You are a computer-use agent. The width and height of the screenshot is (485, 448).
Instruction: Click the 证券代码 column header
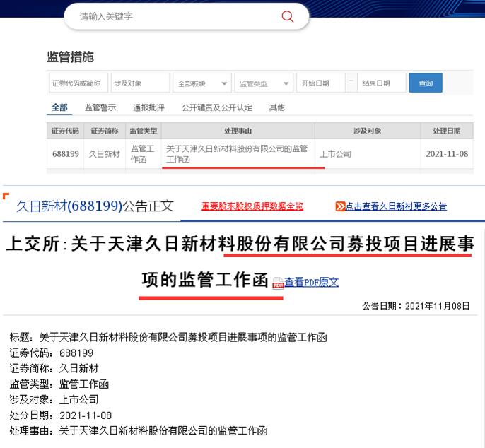point(65,131)
